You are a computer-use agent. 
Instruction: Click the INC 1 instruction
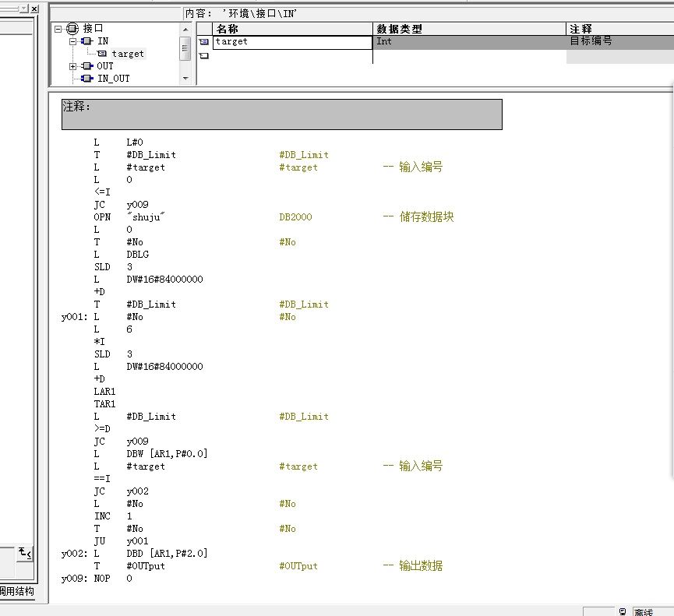[x=113, y=516]
